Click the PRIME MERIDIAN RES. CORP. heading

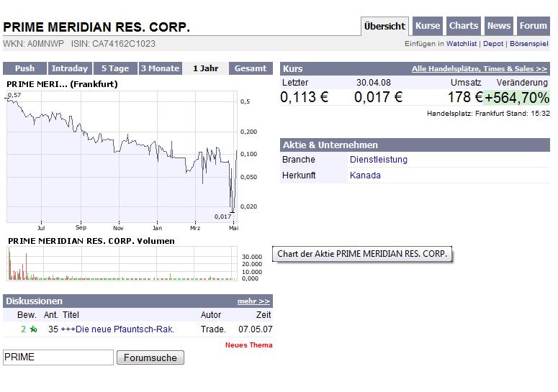pyautogui.click(x=96, y=27)
